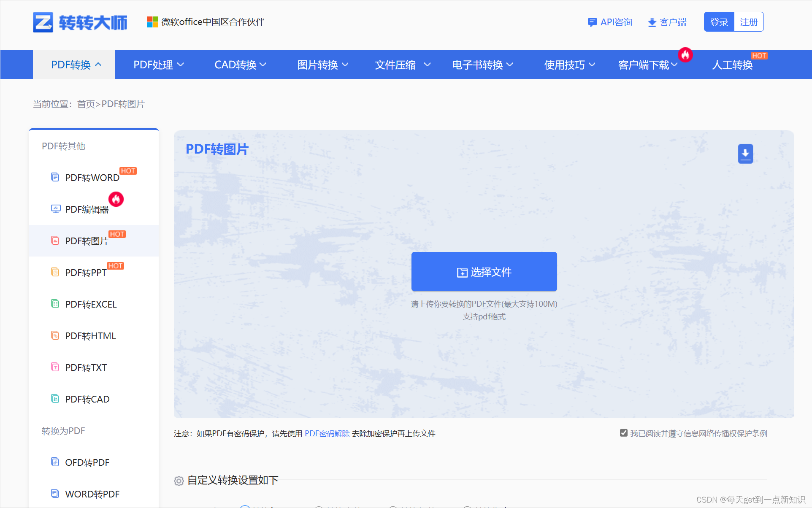
Task: Click the API咨询 chat icon
Action: (x=592, y=22)
